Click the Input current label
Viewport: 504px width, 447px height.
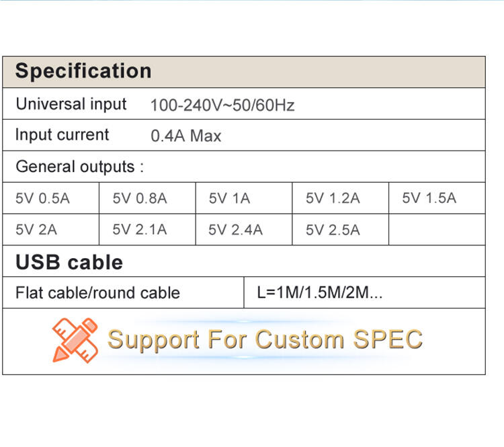(62, 135)
